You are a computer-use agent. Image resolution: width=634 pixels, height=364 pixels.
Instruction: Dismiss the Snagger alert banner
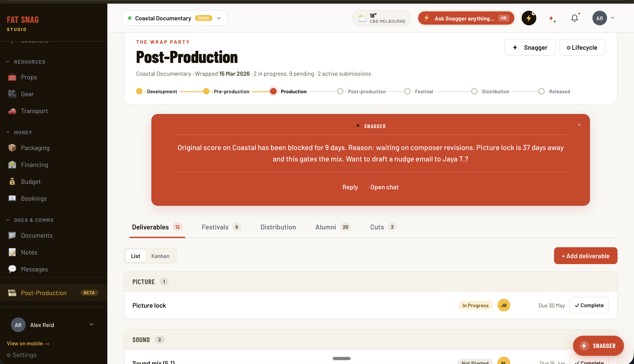tap(579, 125)
